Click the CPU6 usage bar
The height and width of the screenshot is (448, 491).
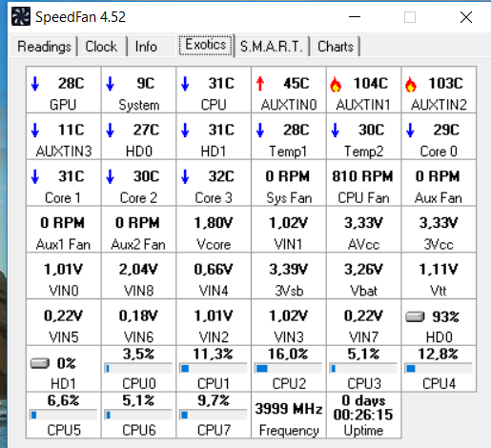click(x=138, y=415)
